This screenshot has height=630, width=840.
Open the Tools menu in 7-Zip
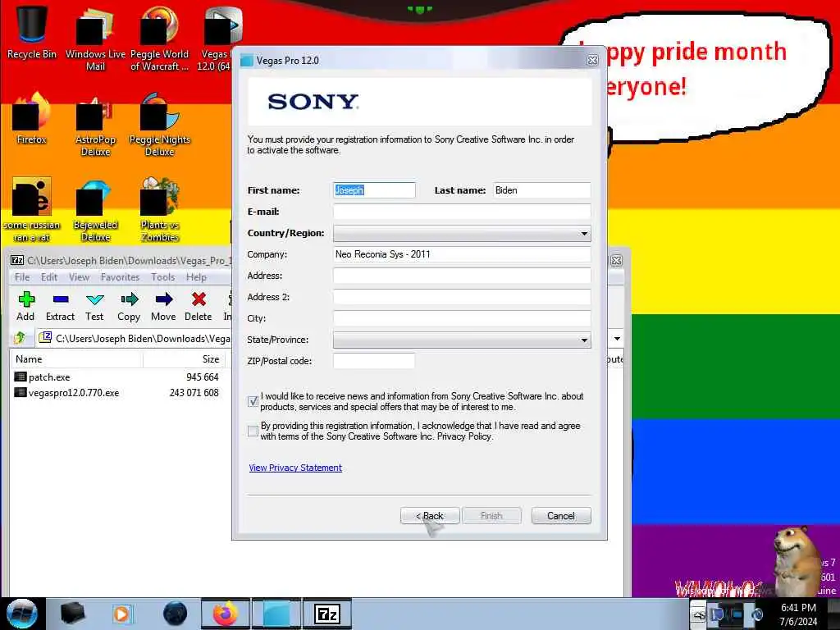[x=163, y=277]
